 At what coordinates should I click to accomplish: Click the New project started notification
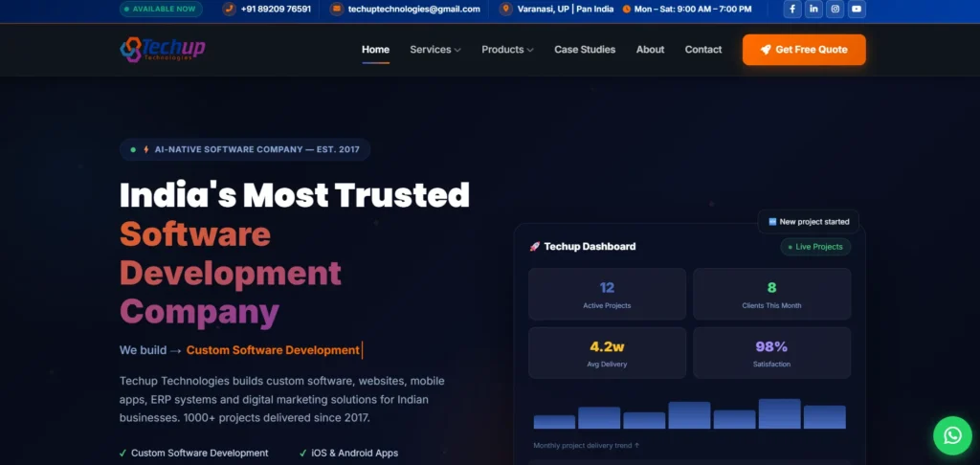click(808, 222)
